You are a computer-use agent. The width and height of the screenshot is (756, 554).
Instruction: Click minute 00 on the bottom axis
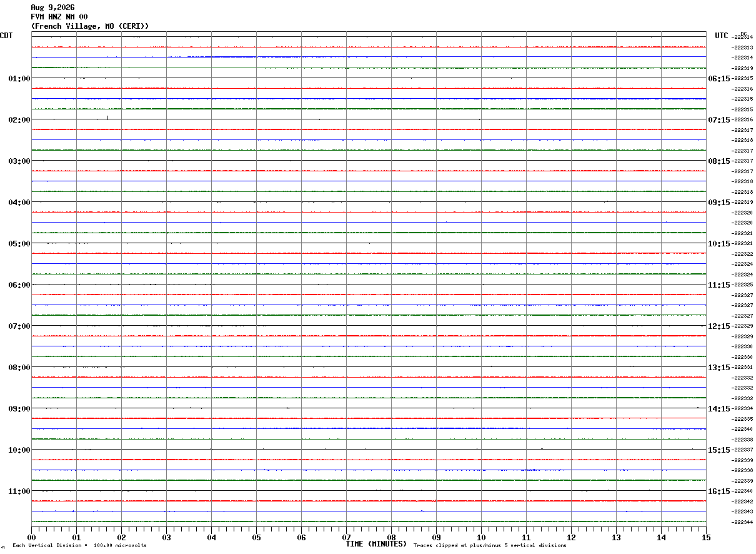tap(31, 537)
